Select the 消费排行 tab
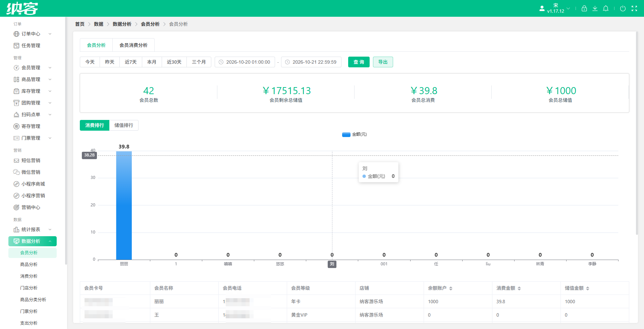The height and width of the screenshot is (329, 644). tap(95, 125)
